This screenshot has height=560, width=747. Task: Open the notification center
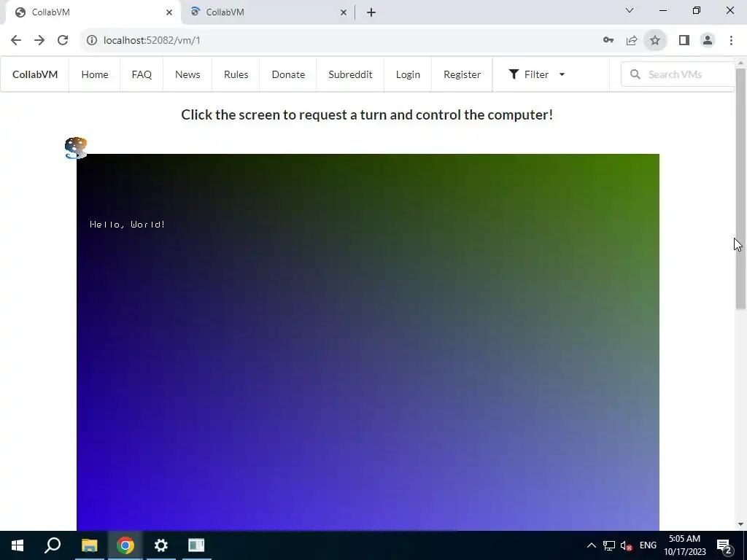point(724,545)
